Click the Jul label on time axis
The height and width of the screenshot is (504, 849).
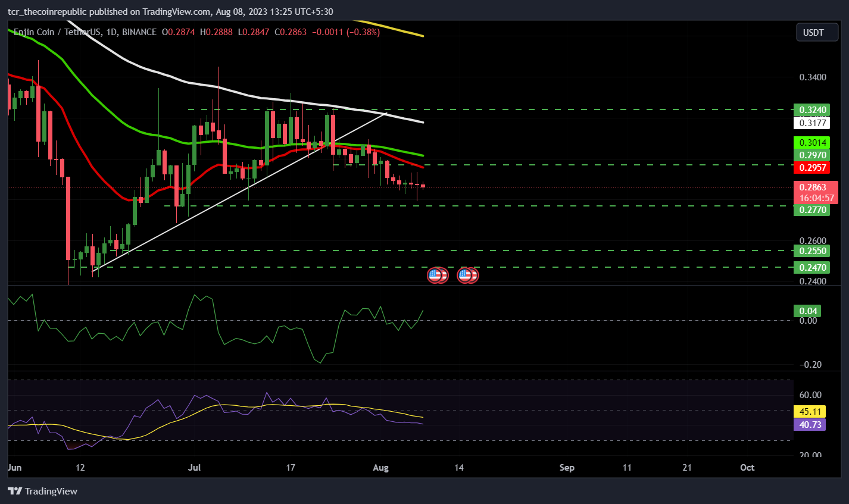[194, 468]
